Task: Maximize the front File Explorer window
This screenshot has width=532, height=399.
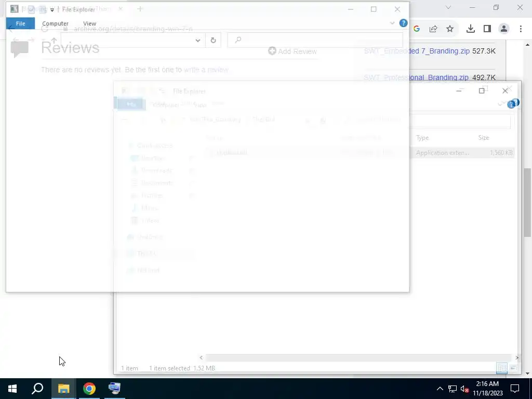Action: [374, 9]
